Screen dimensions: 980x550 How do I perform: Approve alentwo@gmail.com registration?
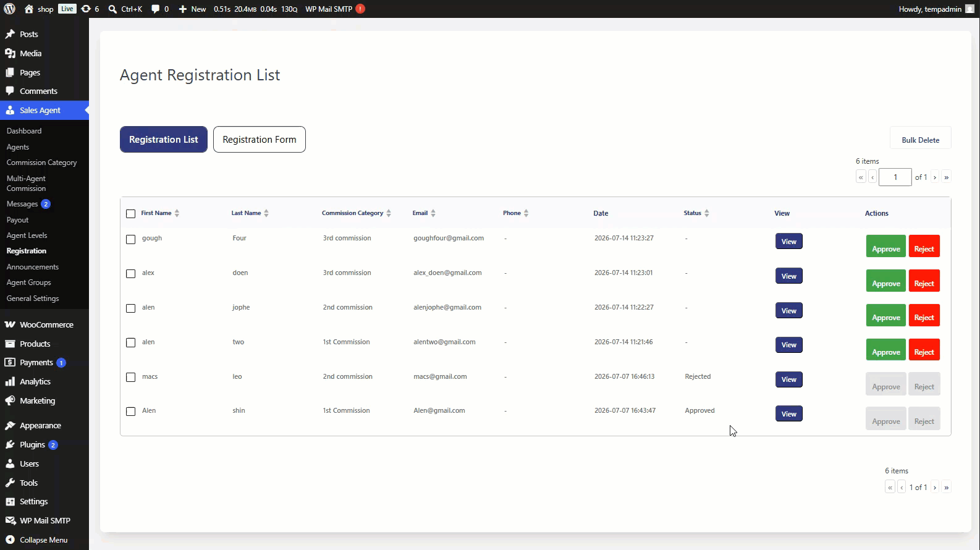(885, 350)
